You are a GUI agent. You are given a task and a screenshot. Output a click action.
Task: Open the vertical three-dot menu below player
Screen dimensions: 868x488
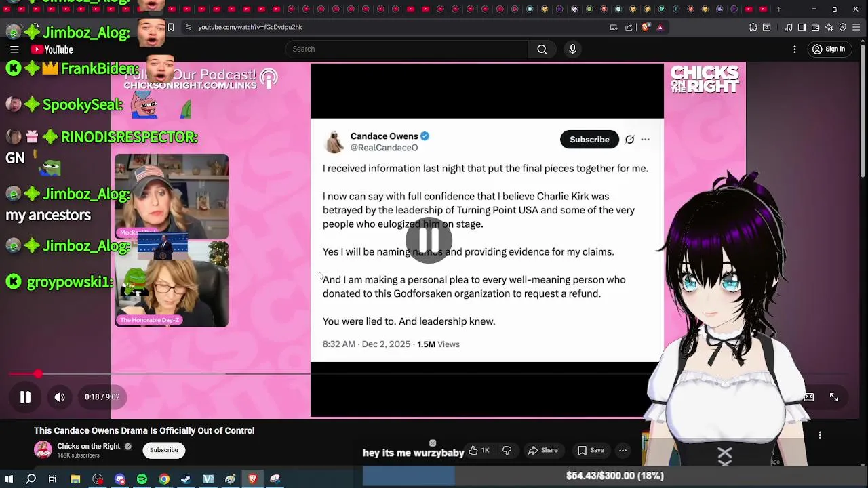pos(820,436)
